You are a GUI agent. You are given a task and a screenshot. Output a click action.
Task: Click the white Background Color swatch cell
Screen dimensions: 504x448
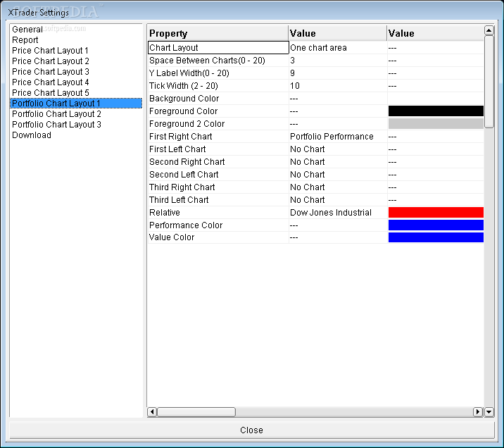(x=436, y=99)
